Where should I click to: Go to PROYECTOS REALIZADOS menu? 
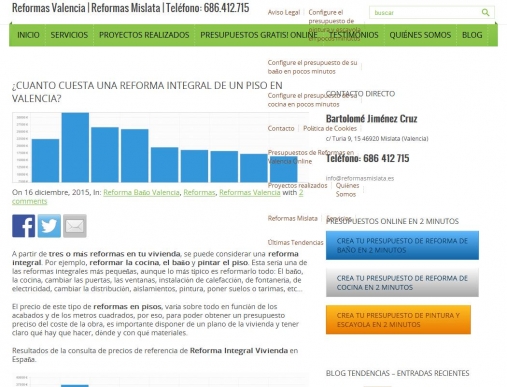(144, 35)
